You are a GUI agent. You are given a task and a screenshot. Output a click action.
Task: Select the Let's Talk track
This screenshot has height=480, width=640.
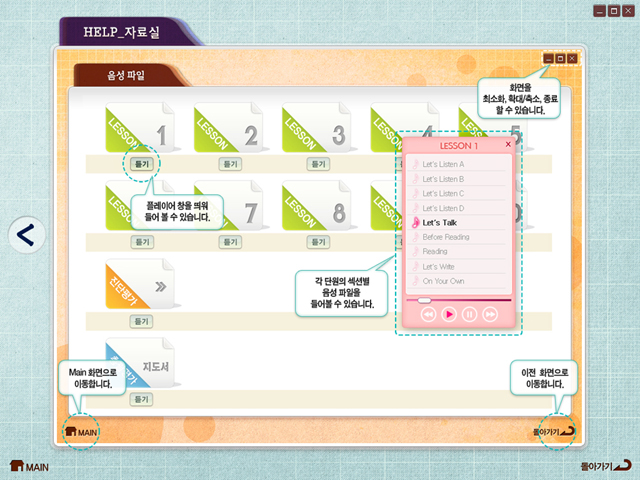[x=438, y=223]
